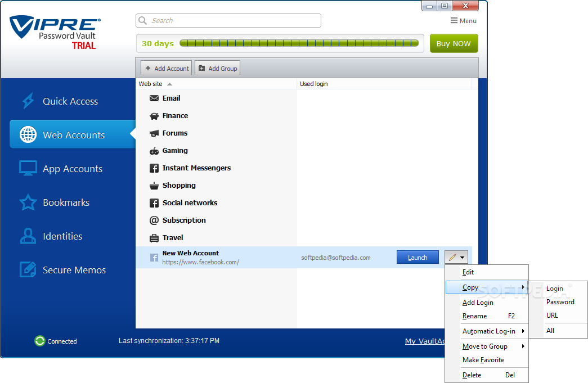Select Make Favorite menu entry

(x=487, y=360)
